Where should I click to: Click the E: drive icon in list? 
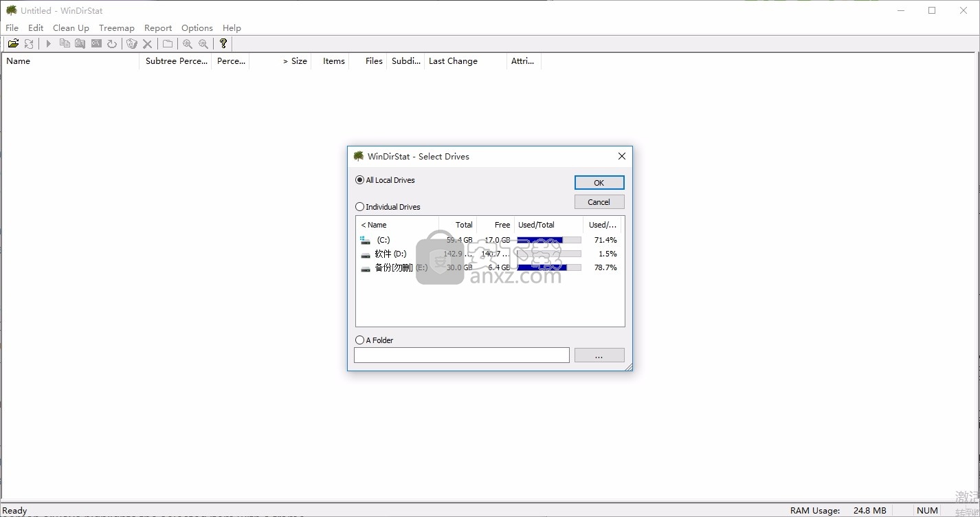click(366, 267)
